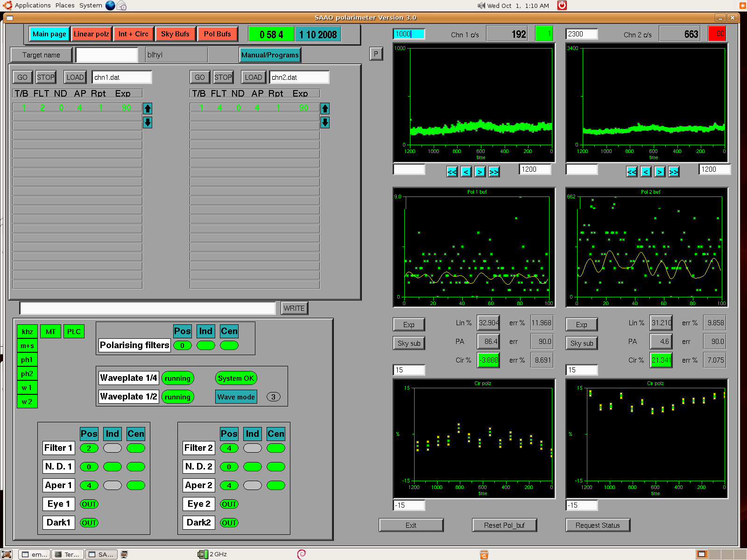
Task: Open the Pol Bufs tab
Action: pos(217,34)
